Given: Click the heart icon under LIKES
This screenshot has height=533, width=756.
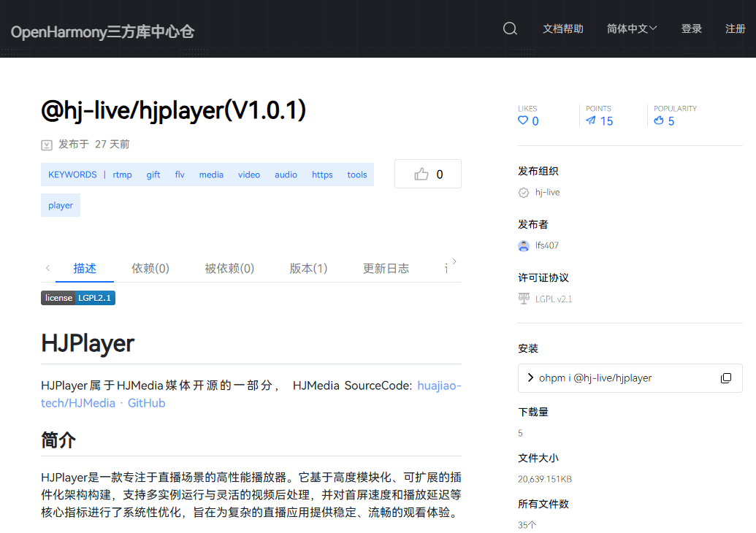Looking at the screenshot, I should coord(523,121).
